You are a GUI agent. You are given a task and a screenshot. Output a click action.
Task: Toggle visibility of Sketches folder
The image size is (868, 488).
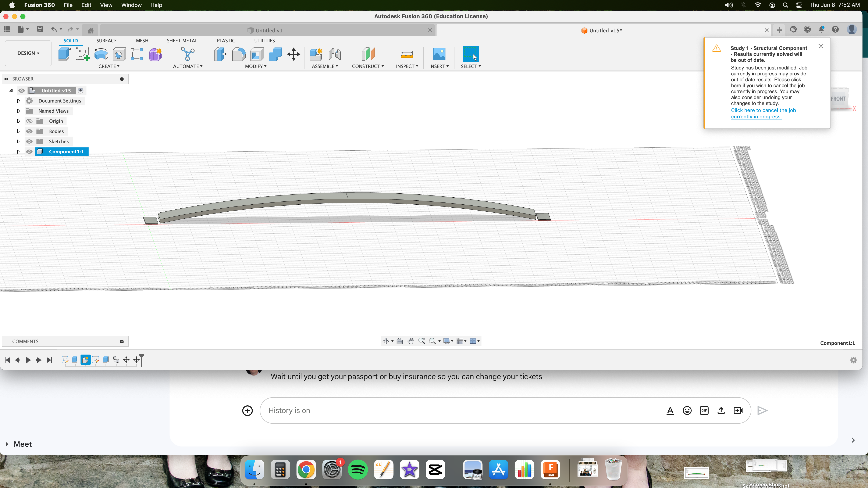pos(29,141)
